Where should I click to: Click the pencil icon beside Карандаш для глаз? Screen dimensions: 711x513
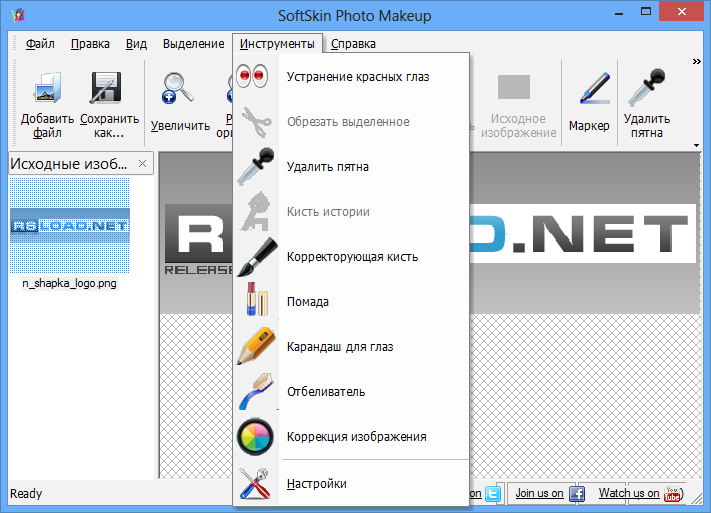point(256,346)
